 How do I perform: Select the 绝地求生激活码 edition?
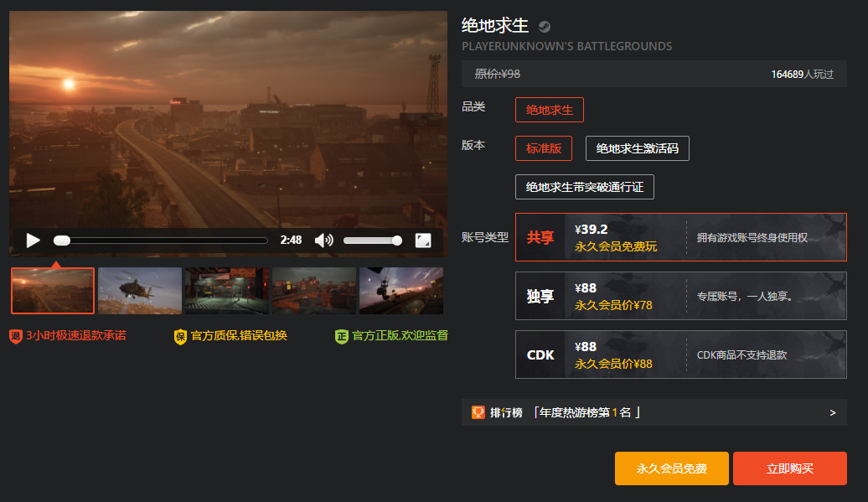[637, 148]
